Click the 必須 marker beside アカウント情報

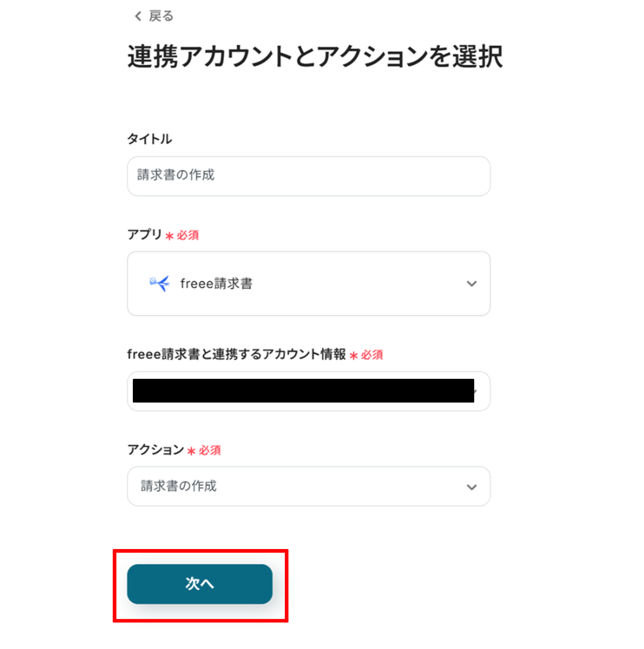click(372, 355)
